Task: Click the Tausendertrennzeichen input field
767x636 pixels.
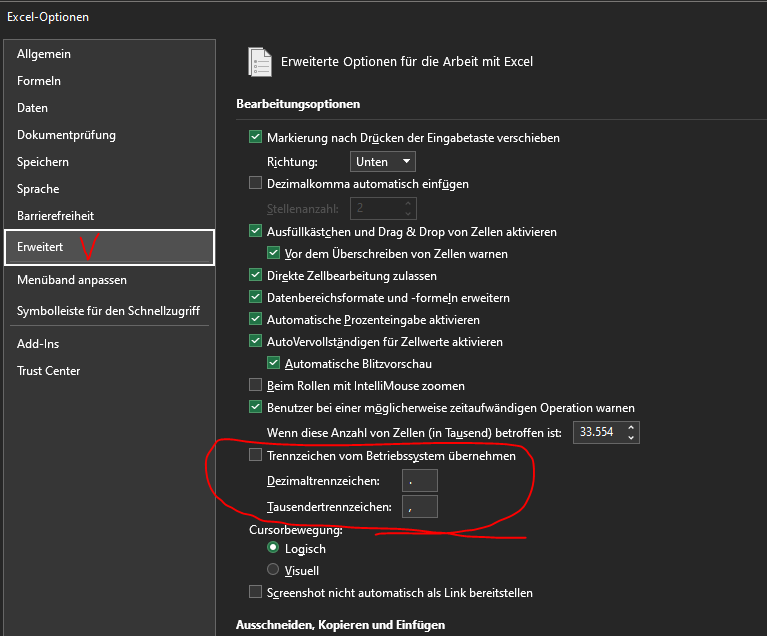Action: (419, 507)
